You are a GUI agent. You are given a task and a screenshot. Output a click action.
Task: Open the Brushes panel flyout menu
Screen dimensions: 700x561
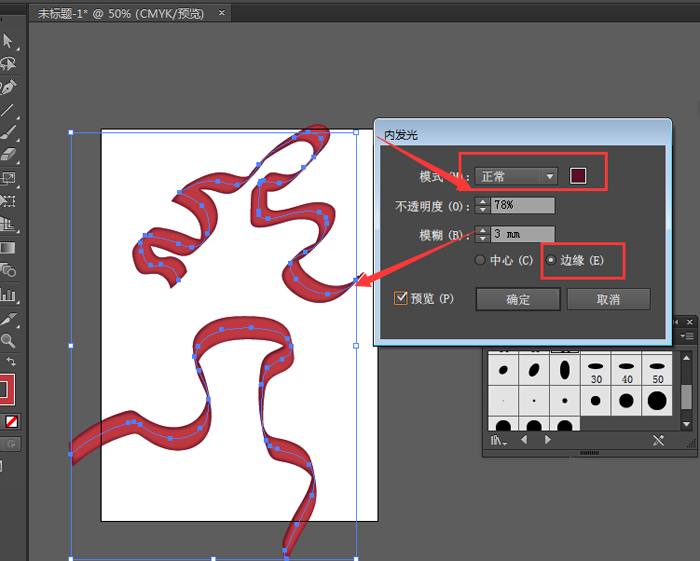[x=687, y=336]
